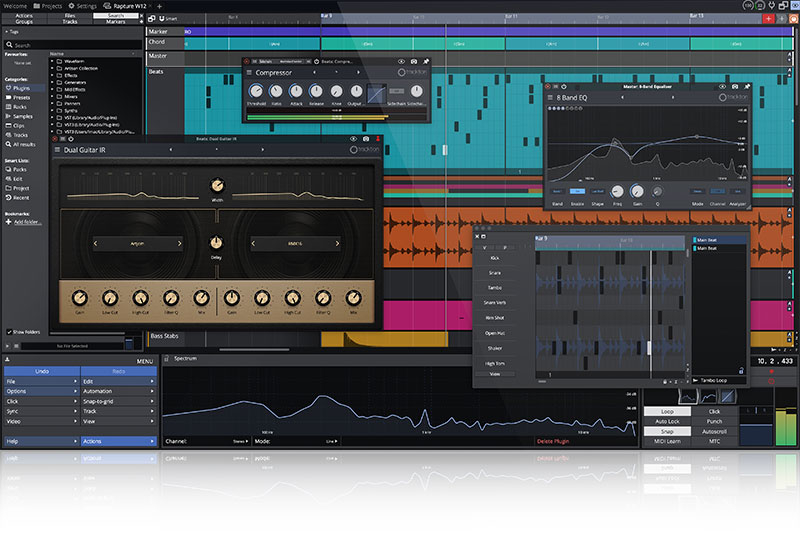Expand the Automation submenu
Image resolution: width=800 pixels, height=550 pixels.
point(118,391)
